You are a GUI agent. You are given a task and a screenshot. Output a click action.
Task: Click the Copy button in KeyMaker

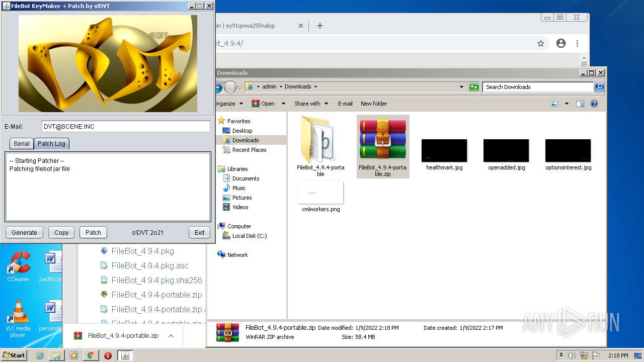61,232
